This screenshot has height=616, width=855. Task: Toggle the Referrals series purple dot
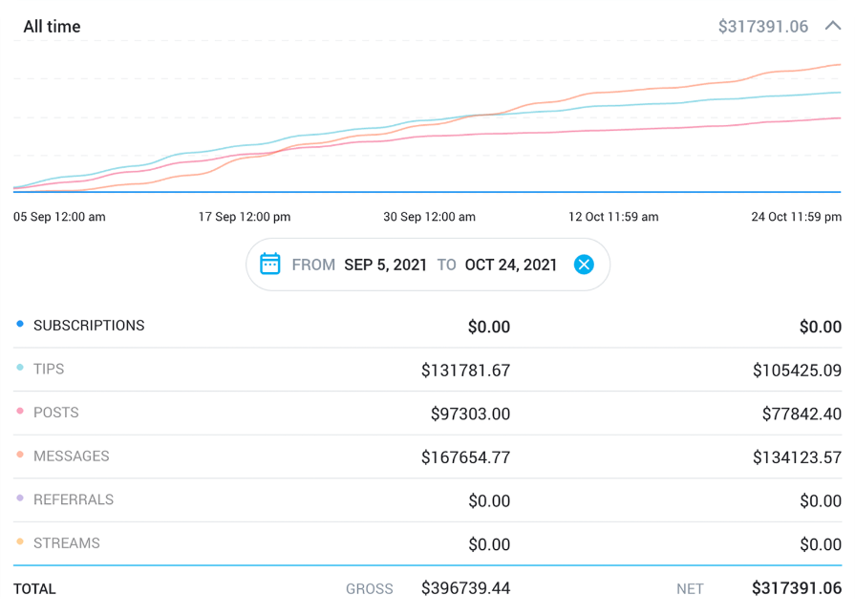[20, 499]
